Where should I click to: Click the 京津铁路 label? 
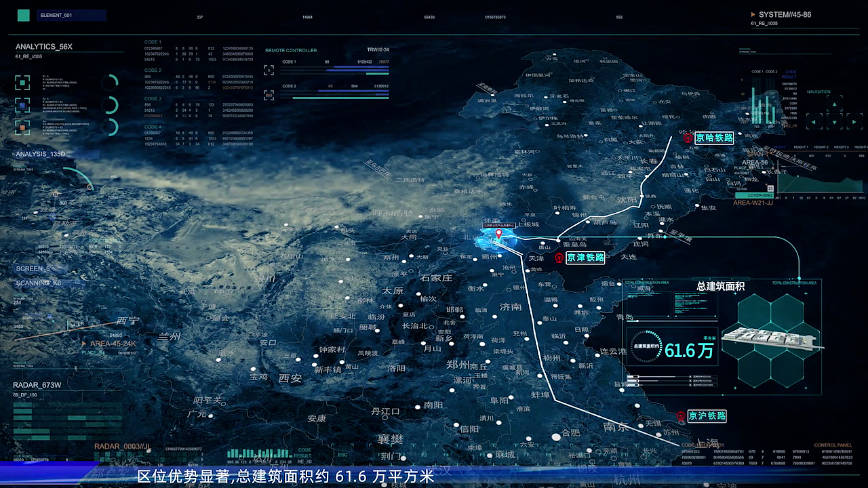[x=585, y=258]
